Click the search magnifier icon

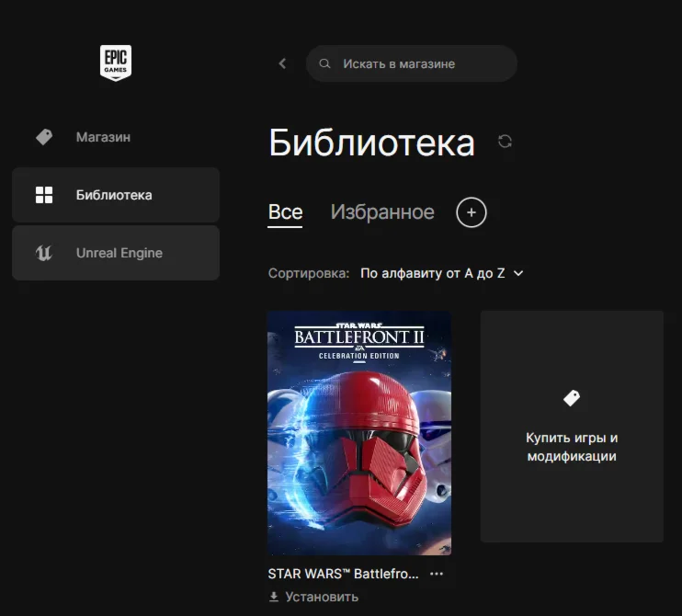(x=324, y=63)
